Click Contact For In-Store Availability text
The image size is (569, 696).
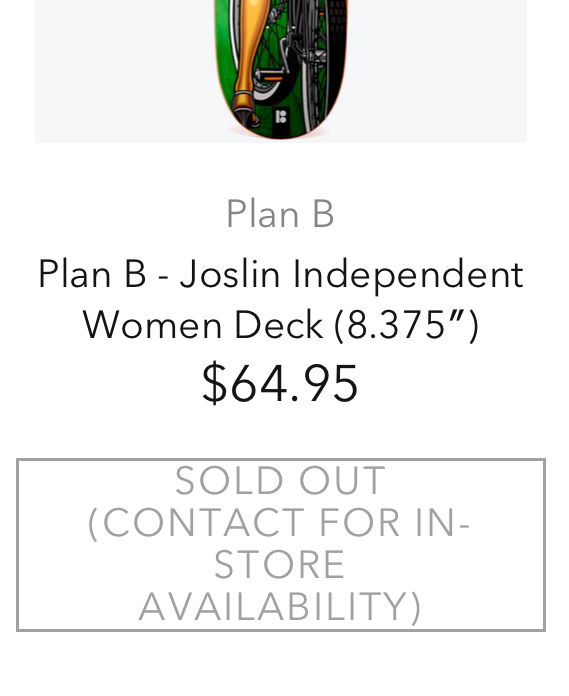tap(279, 565)
